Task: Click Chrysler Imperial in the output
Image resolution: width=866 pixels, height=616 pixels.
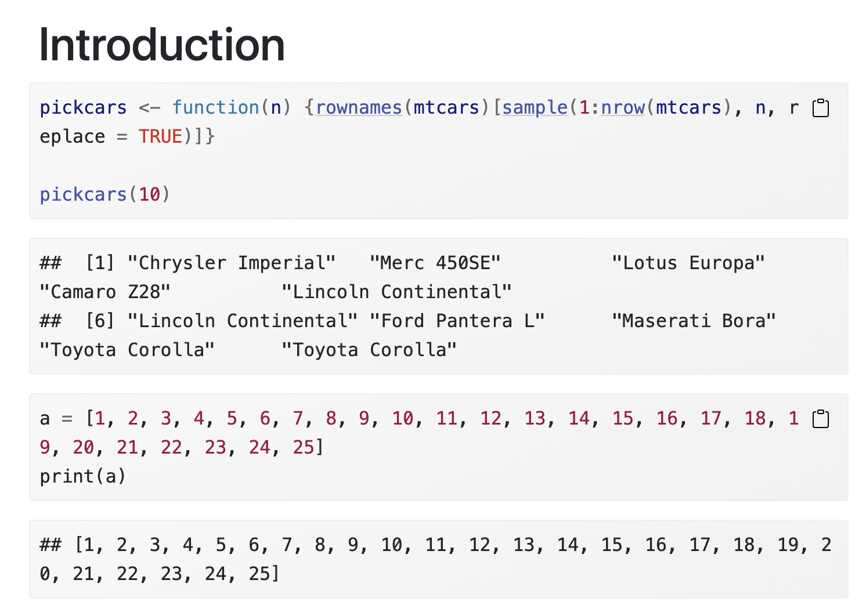Action: point(231,262)
